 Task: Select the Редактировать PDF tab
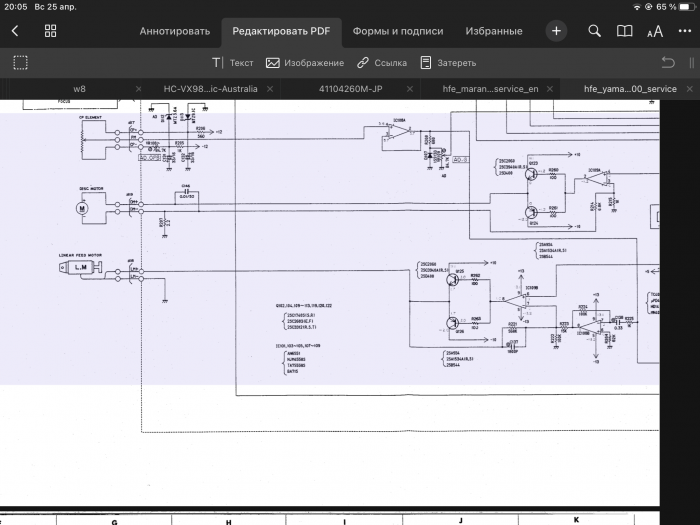281,31
